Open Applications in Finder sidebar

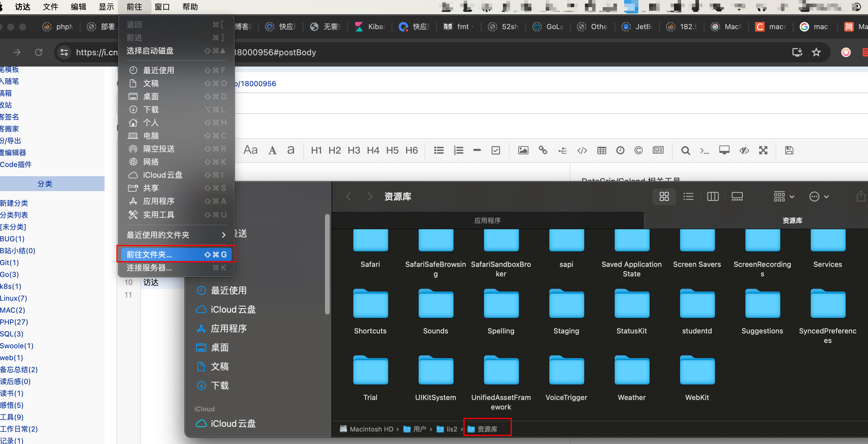click(221, 328)
